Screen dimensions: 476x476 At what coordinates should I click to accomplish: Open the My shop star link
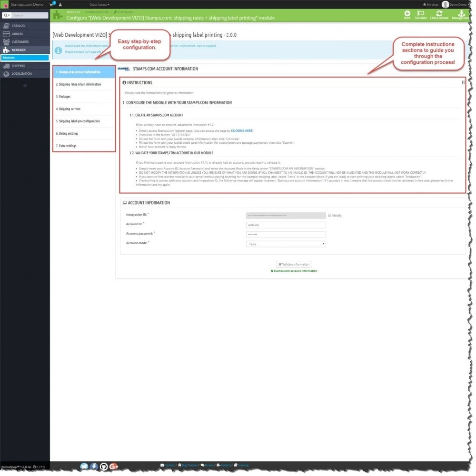pos(430,5)
